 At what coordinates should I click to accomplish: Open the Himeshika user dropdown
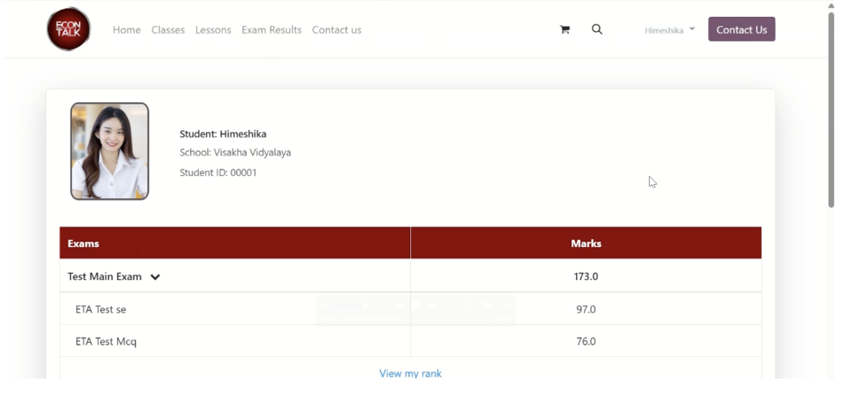point(669,30)
